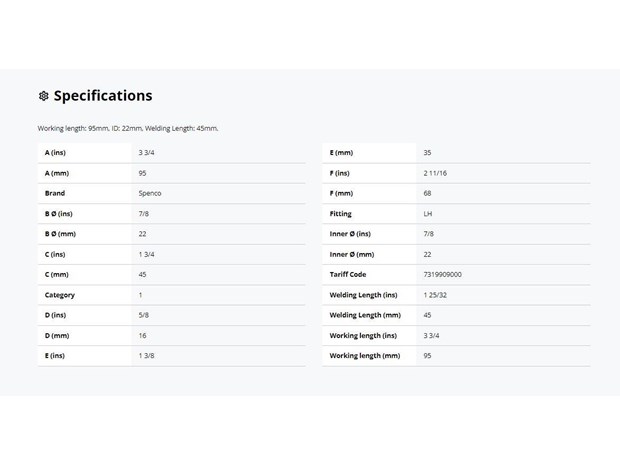Click the Specifications gear icon
The image size is (620, 465).
click(x=43, y=96)
